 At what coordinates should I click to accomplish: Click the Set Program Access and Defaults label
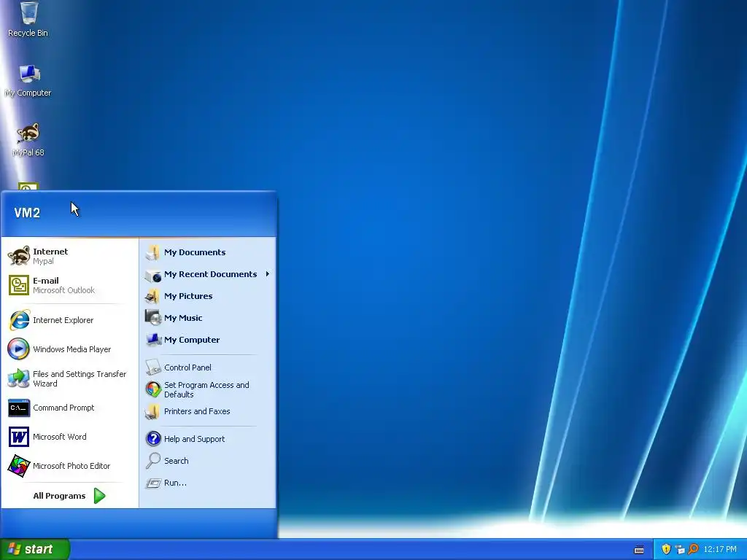coord(206,389)
